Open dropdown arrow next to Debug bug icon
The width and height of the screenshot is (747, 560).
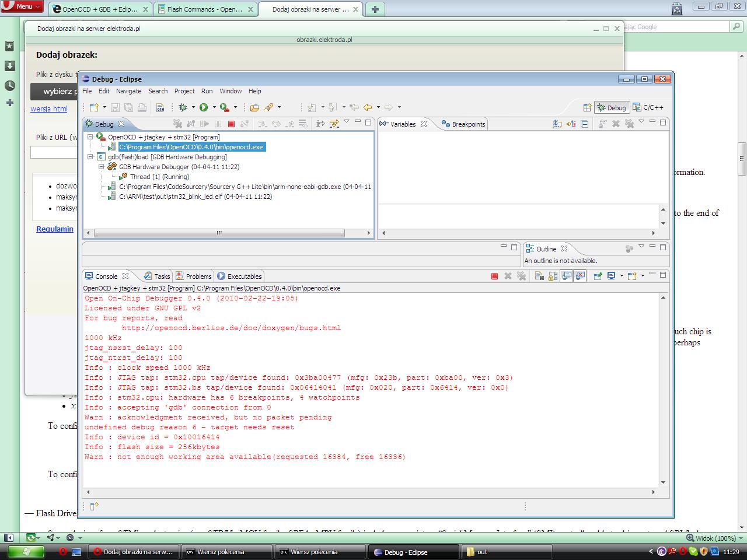pyautogui.click(x=193, y=107)
